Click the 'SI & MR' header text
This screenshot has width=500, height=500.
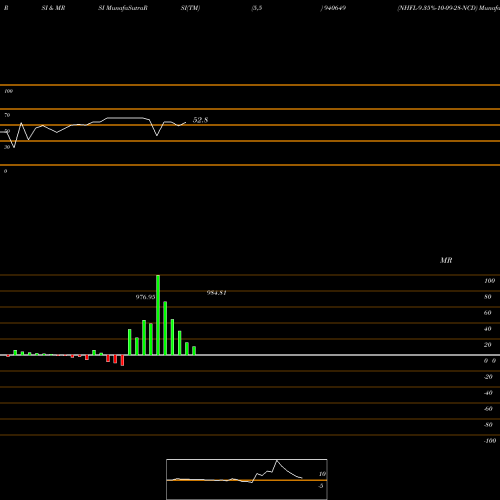(x=53, y=8)
